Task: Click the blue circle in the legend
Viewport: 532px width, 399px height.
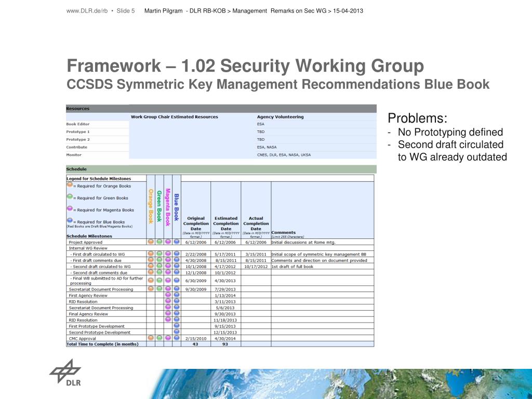Action: coord(70,220)
